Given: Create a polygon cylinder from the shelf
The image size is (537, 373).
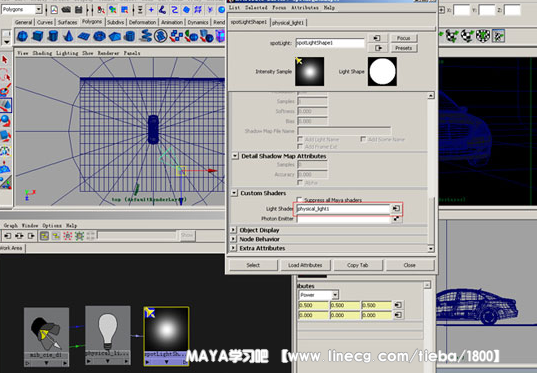Looking at the screenshot, I should 53,36.
